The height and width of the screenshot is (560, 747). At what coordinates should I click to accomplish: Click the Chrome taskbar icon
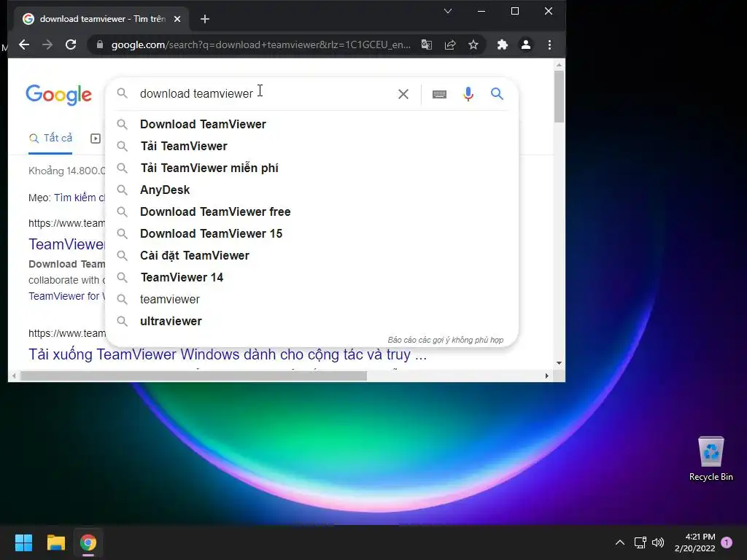pyautogui.click(x=88, y=542)
